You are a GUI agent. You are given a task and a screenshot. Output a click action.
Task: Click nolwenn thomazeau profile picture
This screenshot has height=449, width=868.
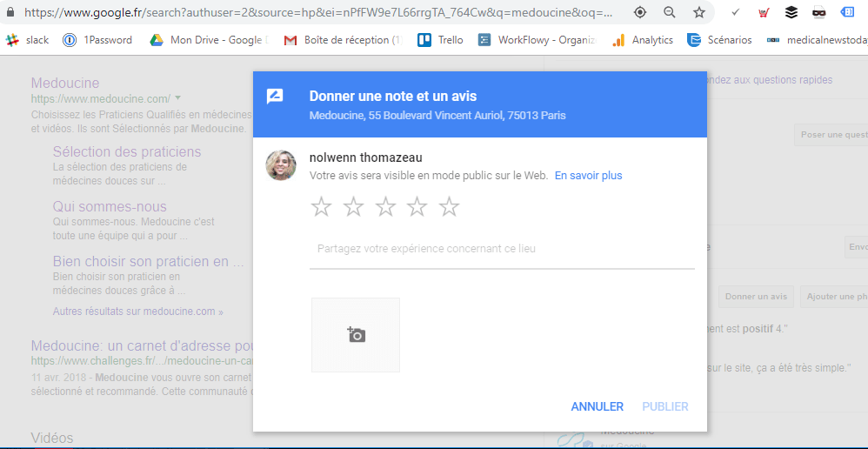281,165
